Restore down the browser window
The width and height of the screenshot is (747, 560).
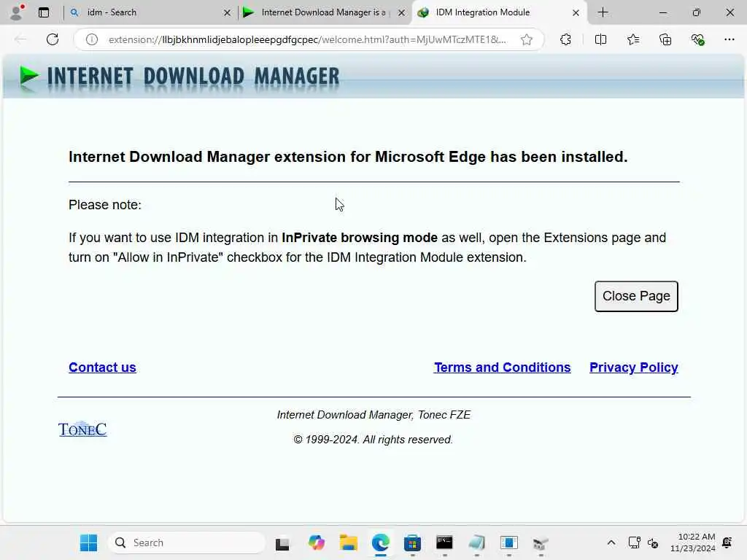pyautogui.click(x=697, y=12)
